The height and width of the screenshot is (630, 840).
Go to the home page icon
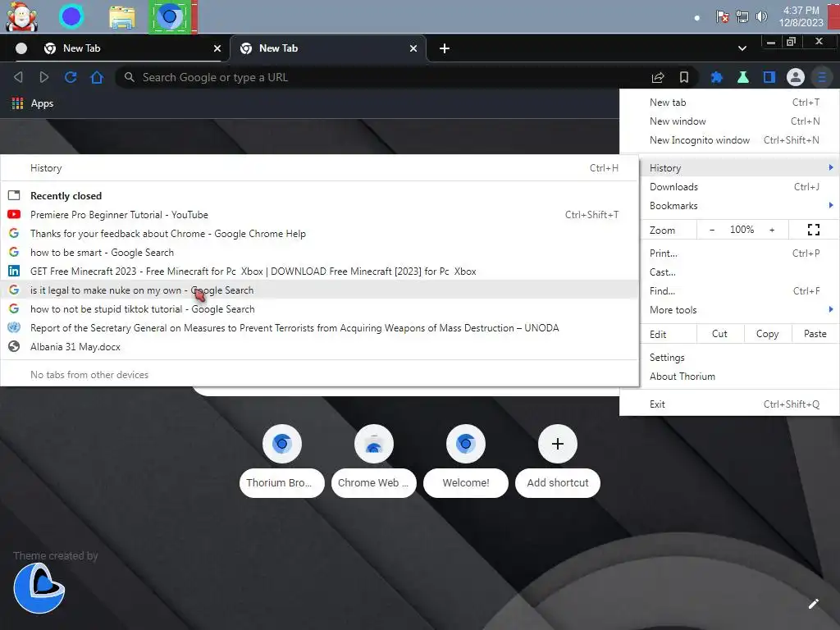coord(97,77)
